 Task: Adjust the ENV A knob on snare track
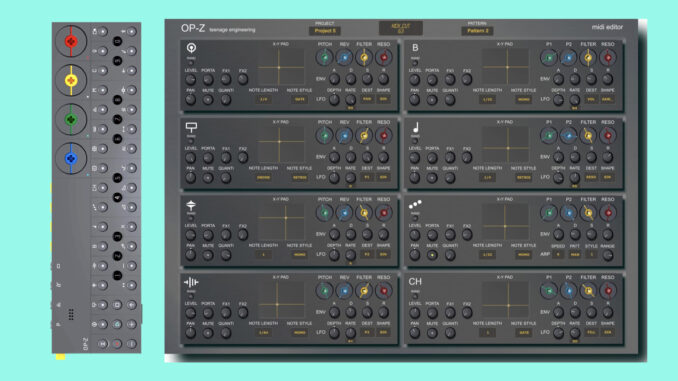click(334, 157)
